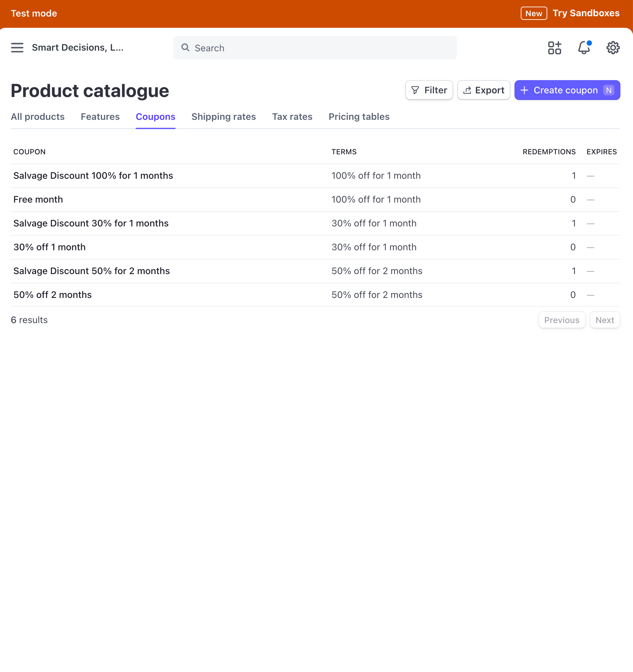
Task: Click the Smart Decisions account name
Action: click(x=77, y=48)
